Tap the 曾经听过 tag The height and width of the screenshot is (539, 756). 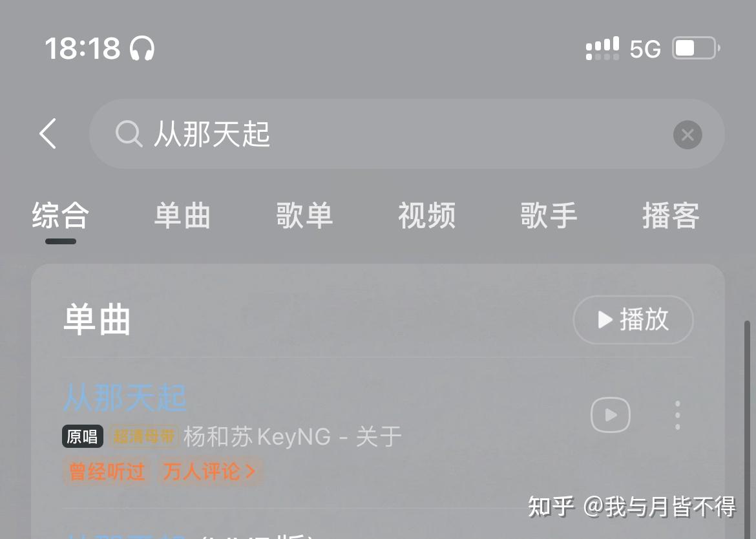pyautogui.click(x=107, y=471)
